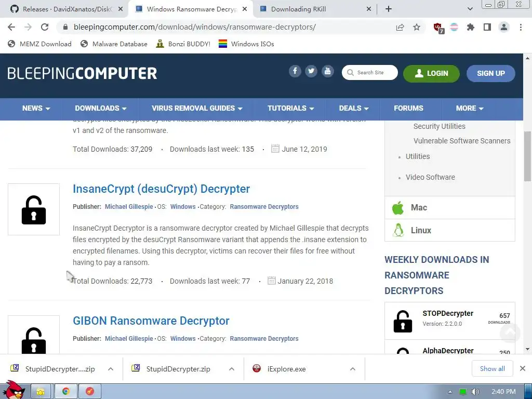Reload the current page
The width and height of the screenshot is (532, 399).
(45, 27)
